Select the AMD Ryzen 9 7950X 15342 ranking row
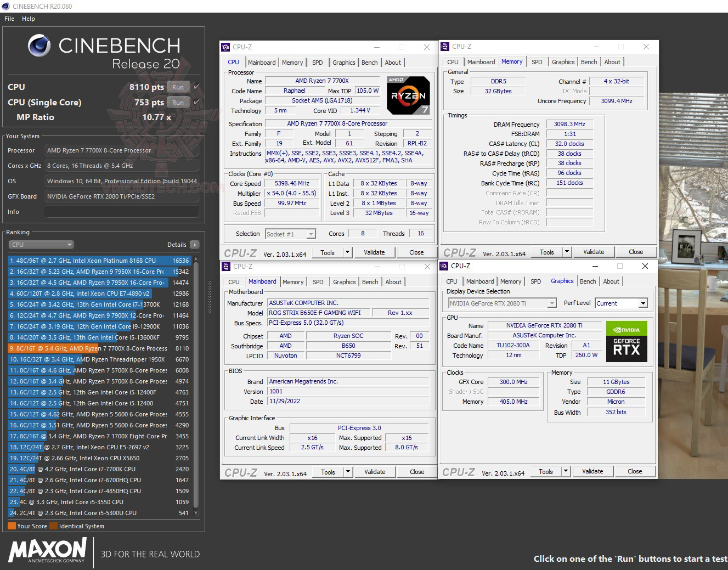This screenshot has width=728, height=570. click(99, 272)
